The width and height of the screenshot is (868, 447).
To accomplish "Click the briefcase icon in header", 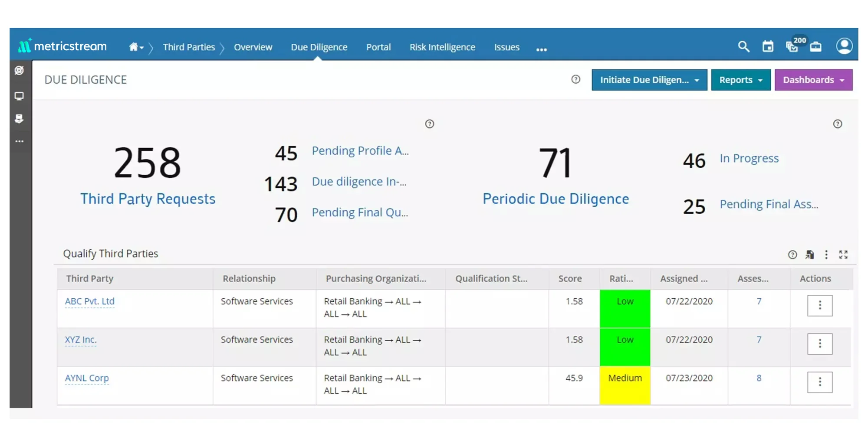I will pyautogui.click(x=816, y=46).
